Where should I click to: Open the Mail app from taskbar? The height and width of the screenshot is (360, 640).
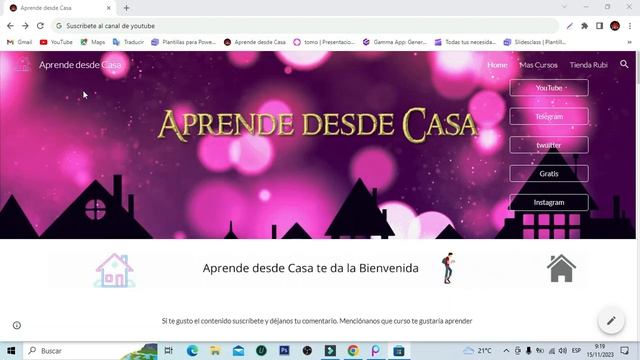point(238,351)
